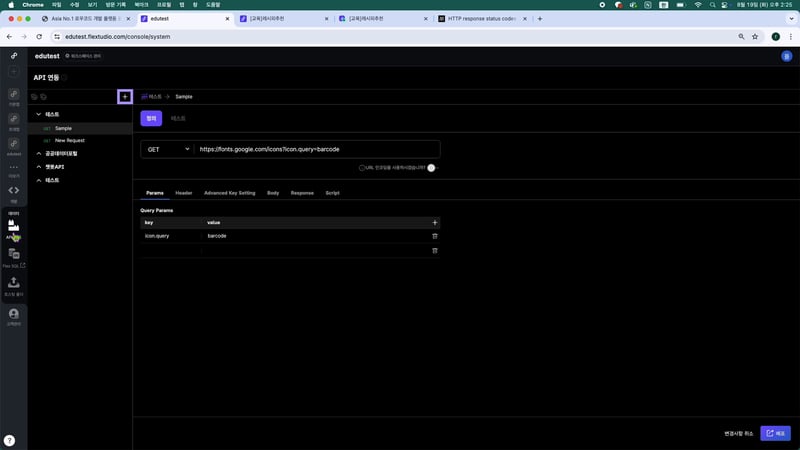Bookmark this page with the star icon
This screenshot has width=800, height=450.
coord(754,37)
